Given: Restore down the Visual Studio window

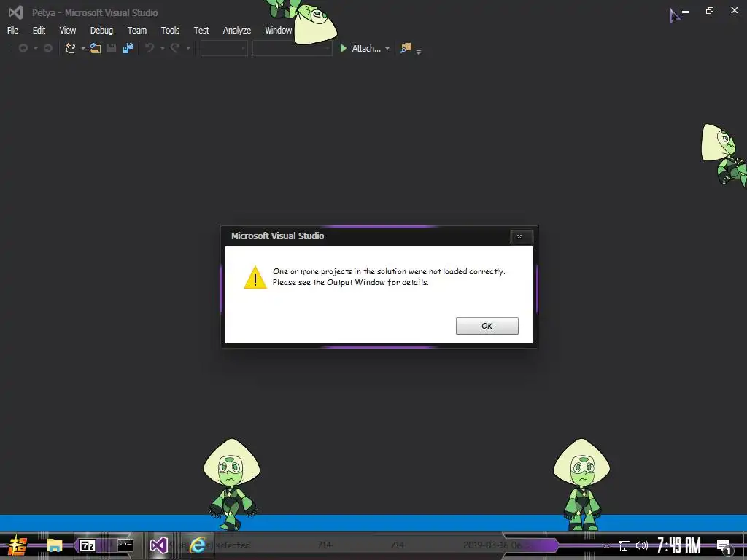Looking at the screenshot, I should (x=710, y=10).
